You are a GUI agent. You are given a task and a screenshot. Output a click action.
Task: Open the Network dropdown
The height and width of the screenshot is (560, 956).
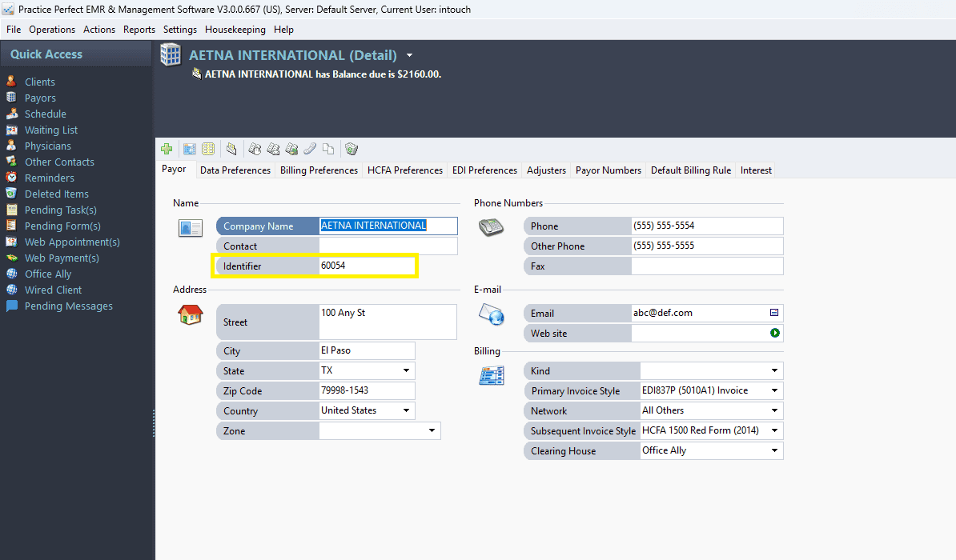tap(774, 410)
